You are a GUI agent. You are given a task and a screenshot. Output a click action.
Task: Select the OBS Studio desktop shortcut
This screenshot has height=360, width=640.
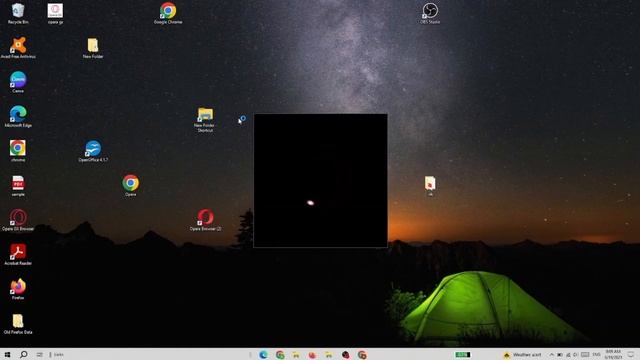(430, 13)
